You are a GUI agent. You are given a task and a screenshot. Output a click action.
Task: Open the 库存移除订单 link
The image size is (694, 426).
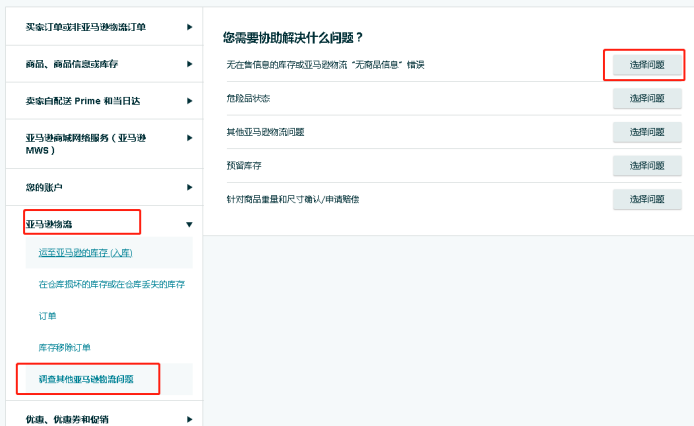pos(65,348)
